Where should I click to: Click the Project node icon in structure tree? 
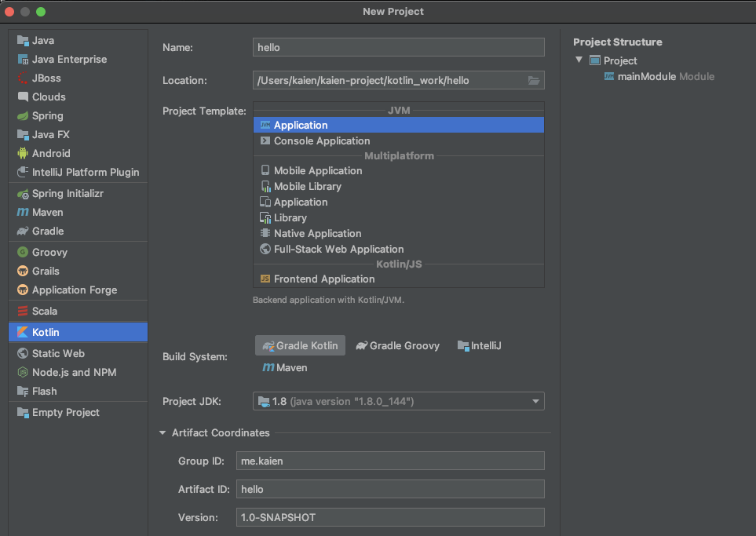tap(595, 60)
